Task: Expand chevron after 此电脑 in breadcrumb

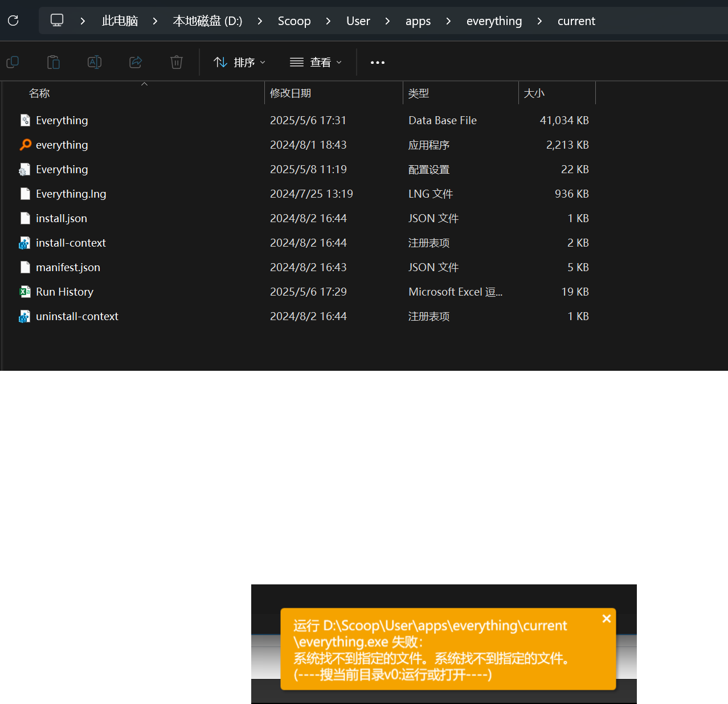Action: coord(155,21)
